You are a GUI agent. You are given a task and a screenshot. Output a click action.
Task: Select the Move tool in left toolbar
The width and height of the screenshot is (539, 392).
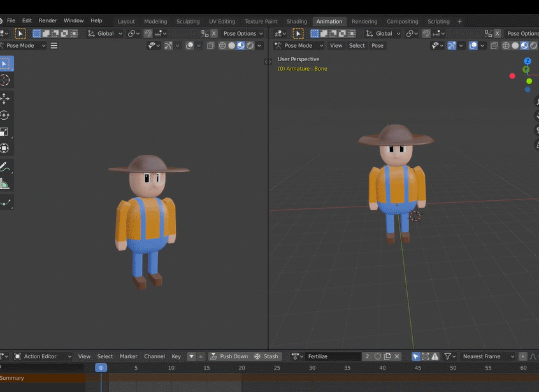point(5,98)
